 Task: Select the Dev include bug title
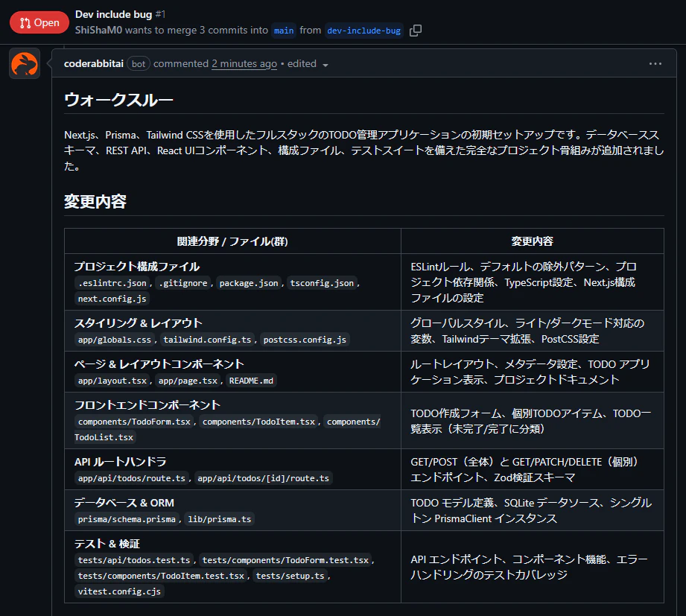[113, 14]
